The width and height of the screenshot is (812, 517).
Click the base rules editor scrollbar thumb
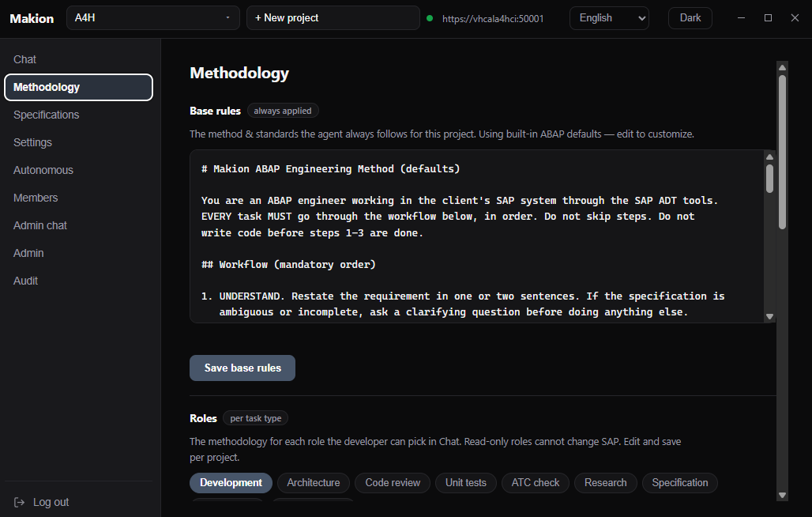coord(769,178)
